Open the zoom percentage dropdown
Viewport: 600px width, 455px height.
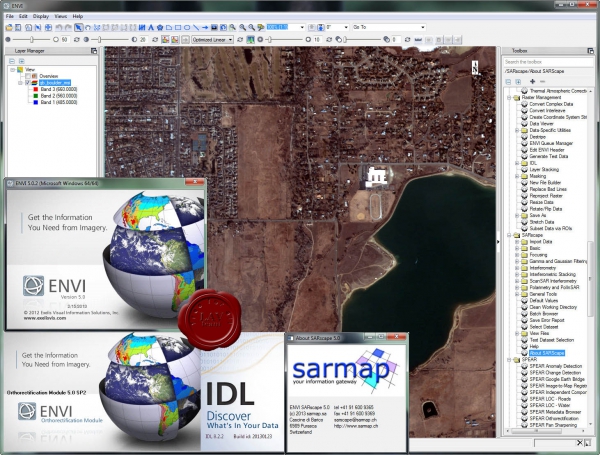[x=302, y=27]
